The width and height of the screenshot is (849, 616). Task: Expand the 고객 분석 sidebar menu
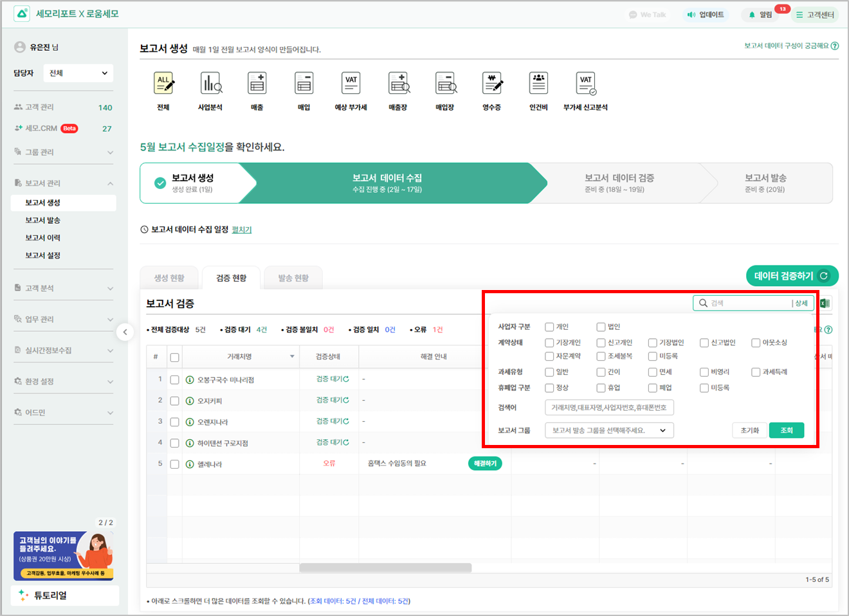pos(63,288)
